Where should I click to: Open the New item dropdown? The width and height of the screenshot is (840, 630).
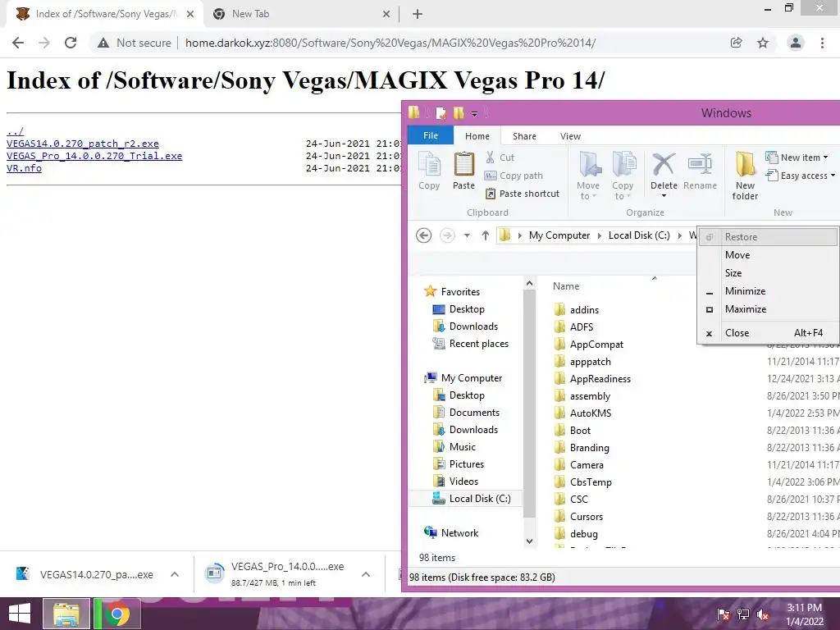[797, 157]
